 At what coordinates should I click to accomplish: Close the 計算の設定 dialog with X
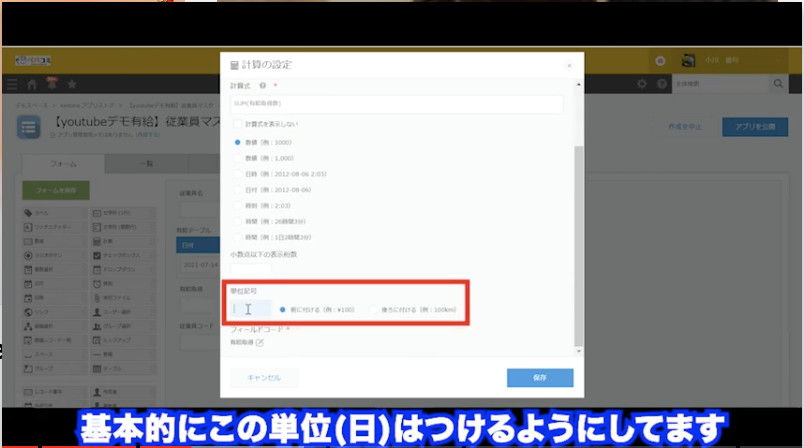[x=568, y=65]
